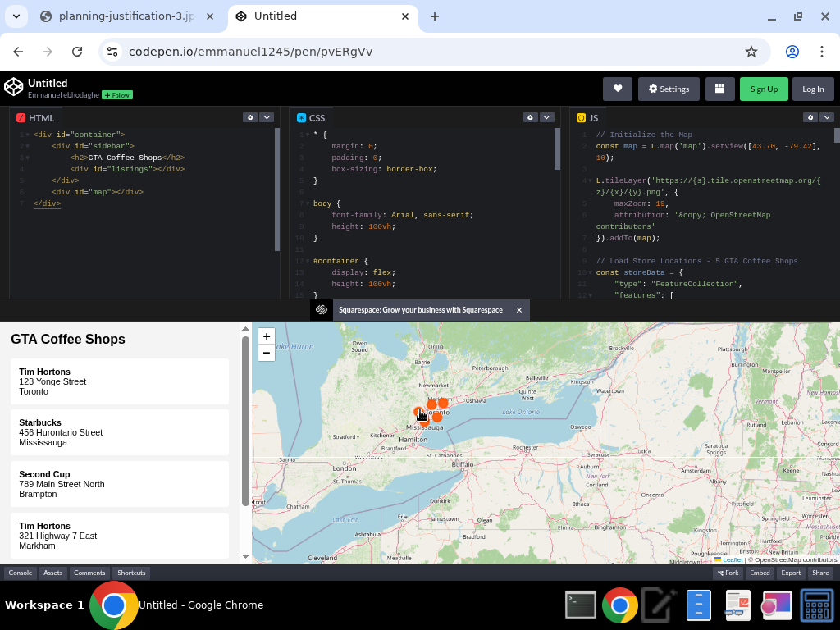840x630 pixels.
Task: Fold the storeData object in JS
Action: click(590, 272)
